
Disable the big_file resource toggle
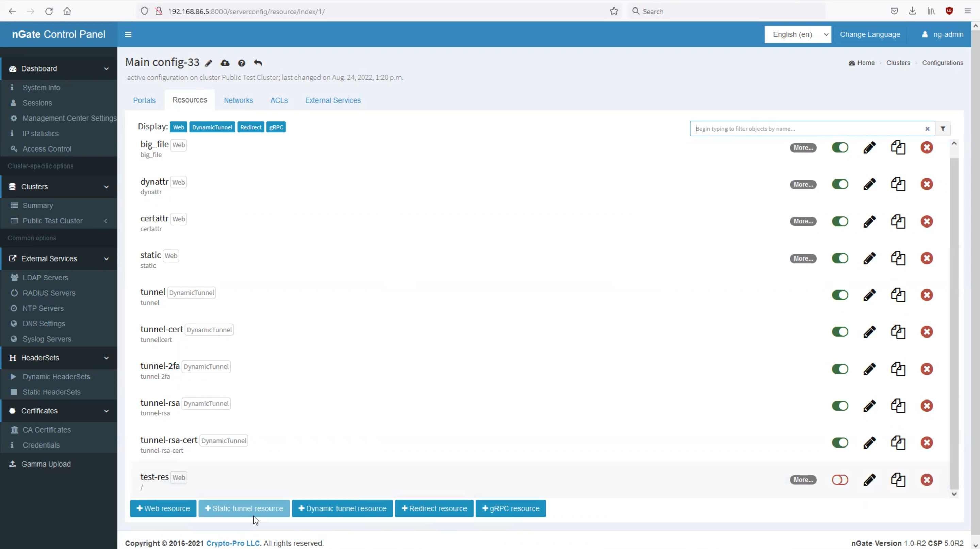[x=840, y=148]
